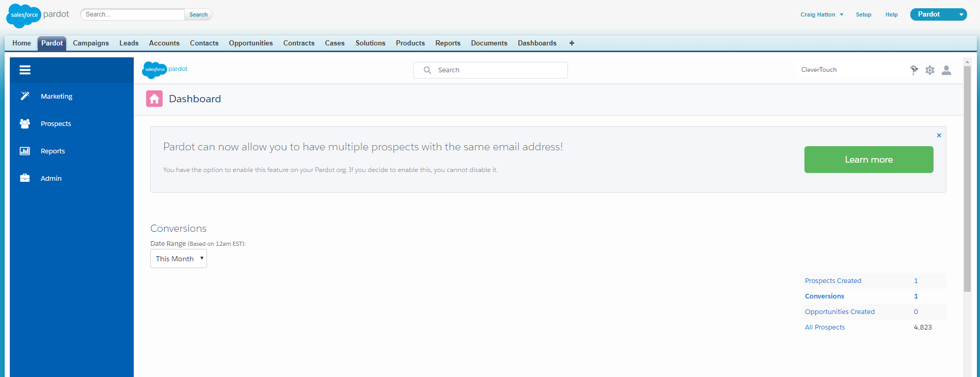Viewport: 980px width, 377px height.
Task: Open the Prospects Created link
Action: coord(833,281)
